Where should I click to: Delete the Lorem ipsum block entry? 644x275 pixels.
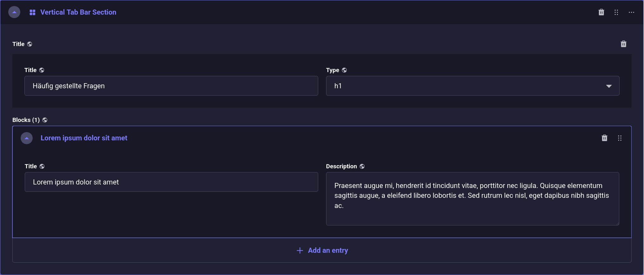pos(604,138)
